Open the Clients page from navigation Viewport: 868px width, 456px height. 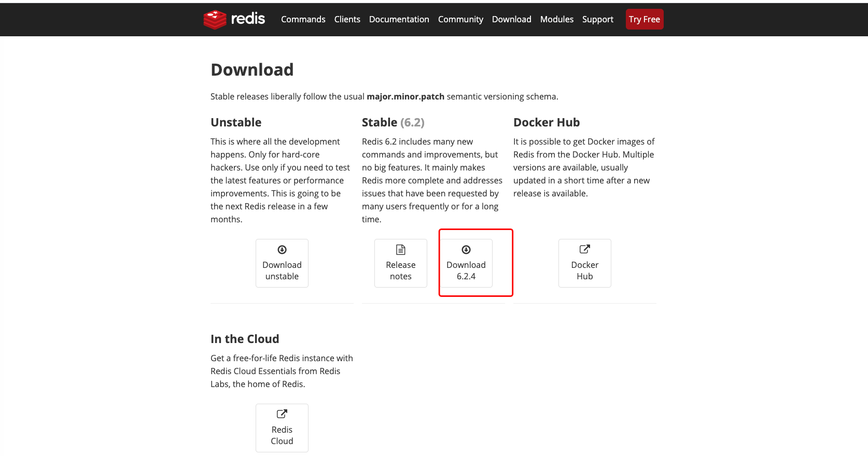pos(347,19)
